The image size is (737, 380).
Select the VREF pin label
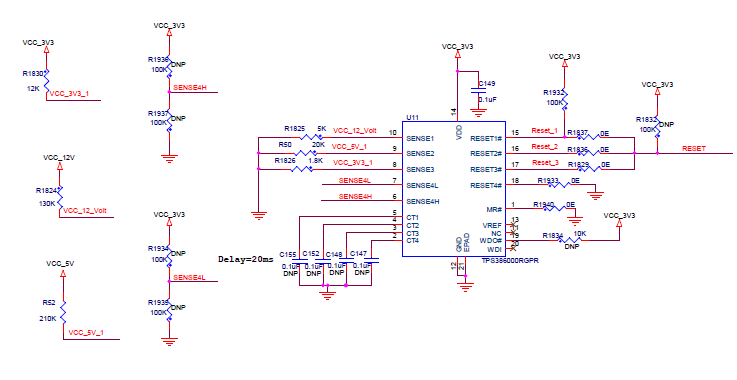492,226
